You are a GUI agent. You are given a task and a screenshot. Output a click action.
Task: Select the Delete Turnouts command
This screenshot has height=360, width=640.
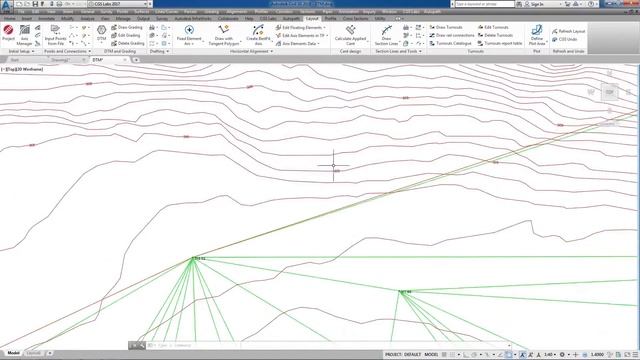[x=495, y=36]
